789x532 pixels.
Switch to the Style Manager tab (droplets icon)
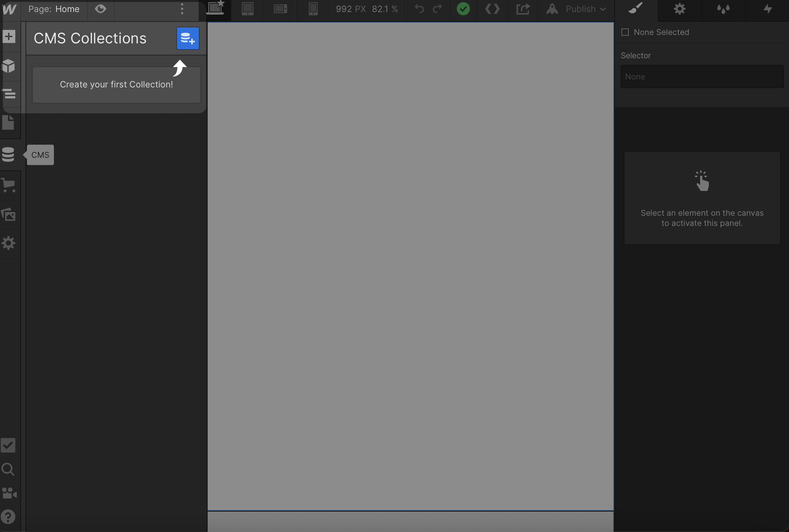pyautogui.click(x=724, y=9)
